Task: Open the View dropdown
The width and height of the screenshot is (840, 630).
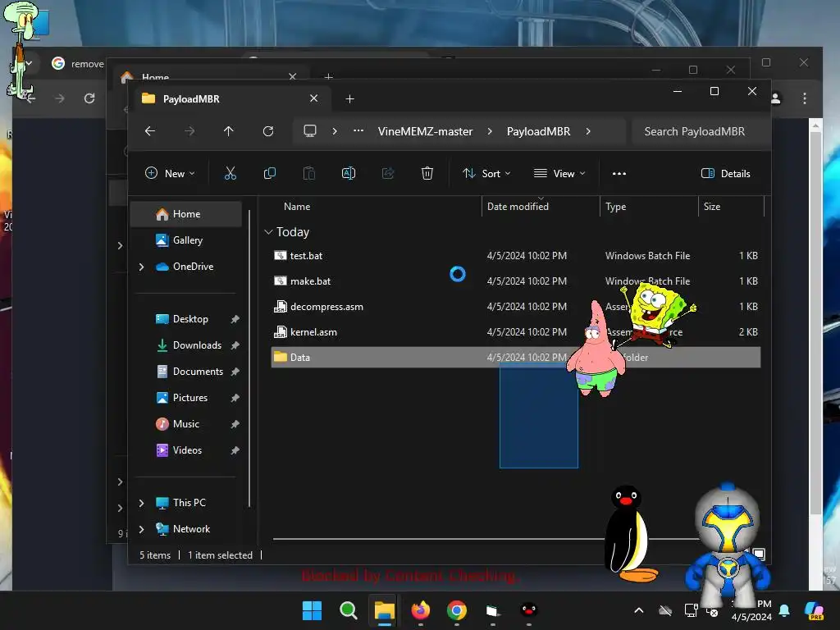Action: tap(559, 174)
